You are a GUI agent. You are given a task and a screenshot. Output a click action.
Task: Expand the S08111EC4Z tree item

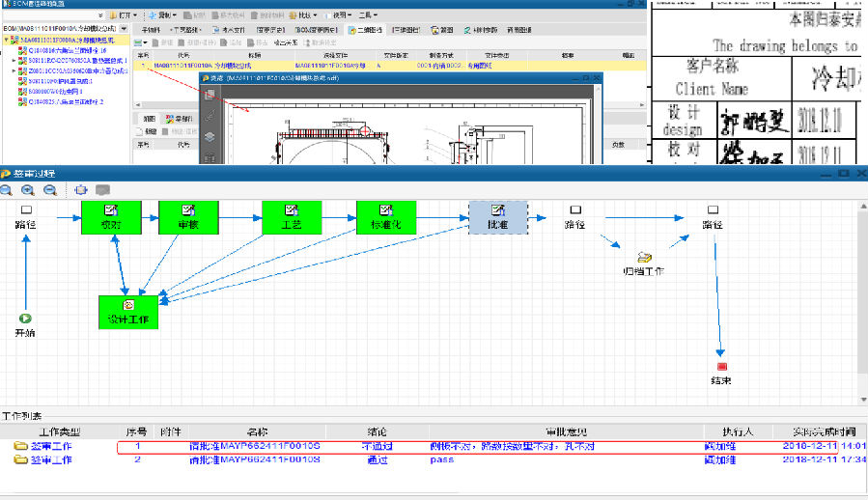(14, 61)
